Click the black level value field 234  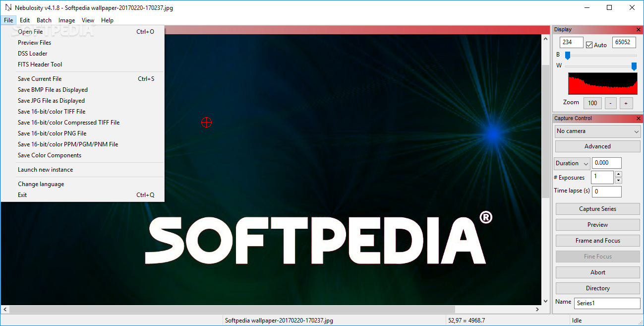click(572, 43)
